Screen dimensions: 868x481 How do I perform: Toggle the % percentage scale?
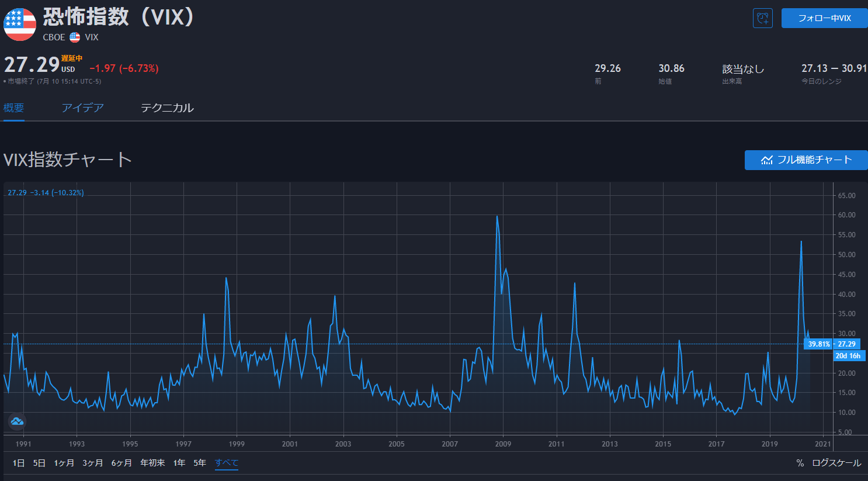coord(800,463)
